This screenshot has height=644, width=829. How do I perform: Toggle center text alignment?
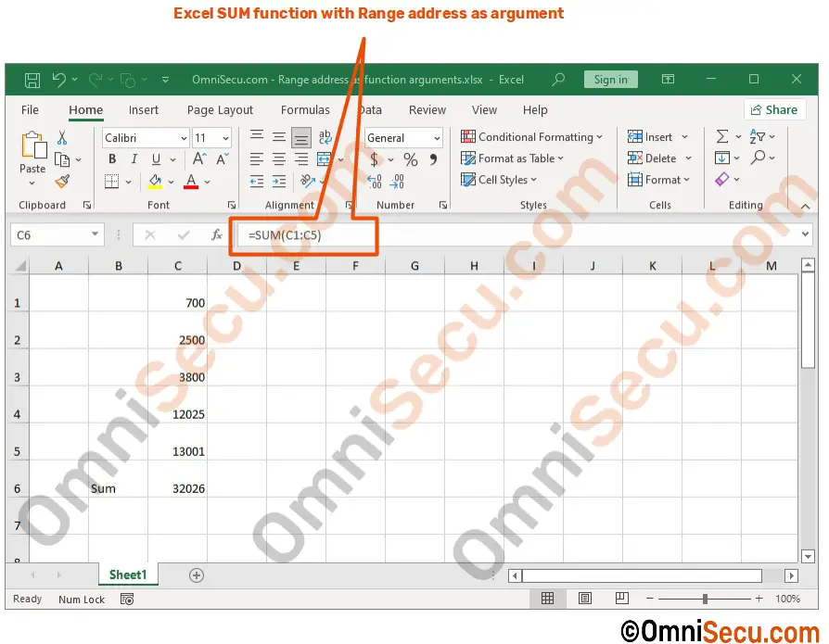[x=277, y=158]
